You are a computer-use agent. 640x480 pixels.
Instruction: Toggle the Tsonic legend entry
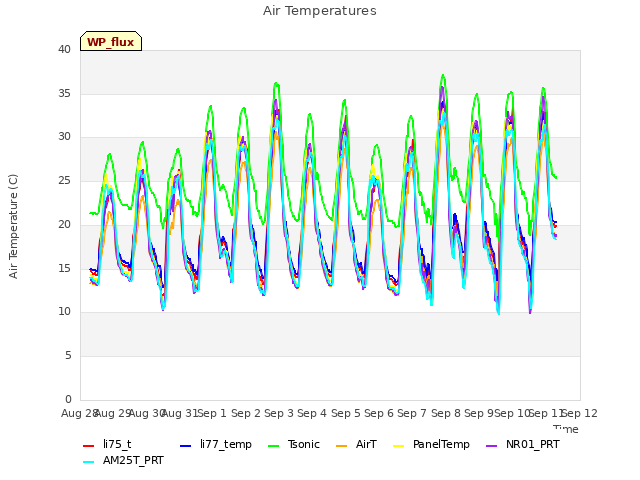[293, 444]
